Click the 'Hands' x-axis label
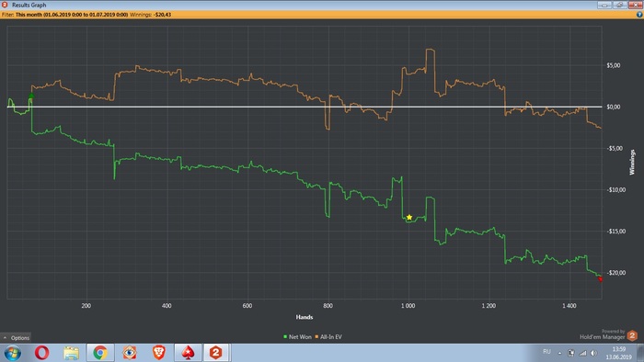This screenshot has width=644, height=362. [x=305, y=317]
